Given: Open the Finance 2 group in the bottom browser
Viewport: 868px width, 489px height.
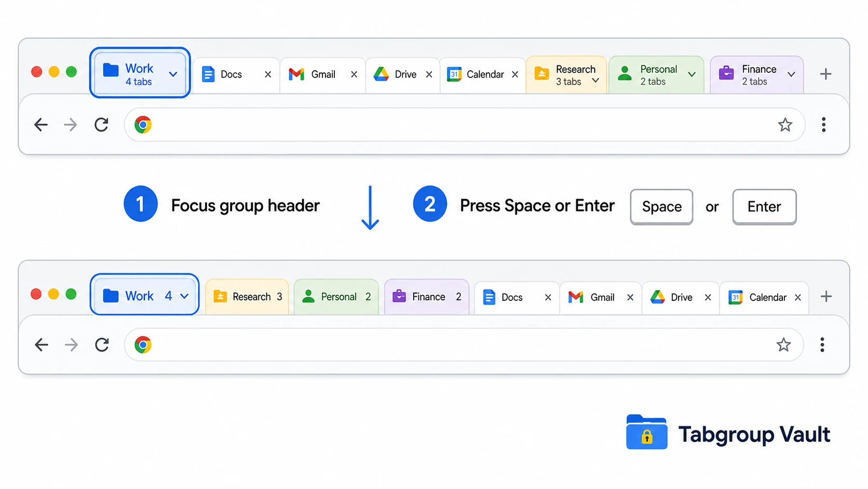Looking at the screenshot, I should (427, 297).
